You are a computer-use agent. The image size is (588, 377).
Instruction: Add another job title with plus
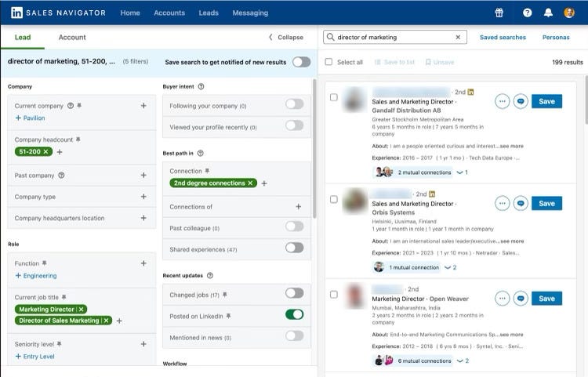(x=119, y=321)
